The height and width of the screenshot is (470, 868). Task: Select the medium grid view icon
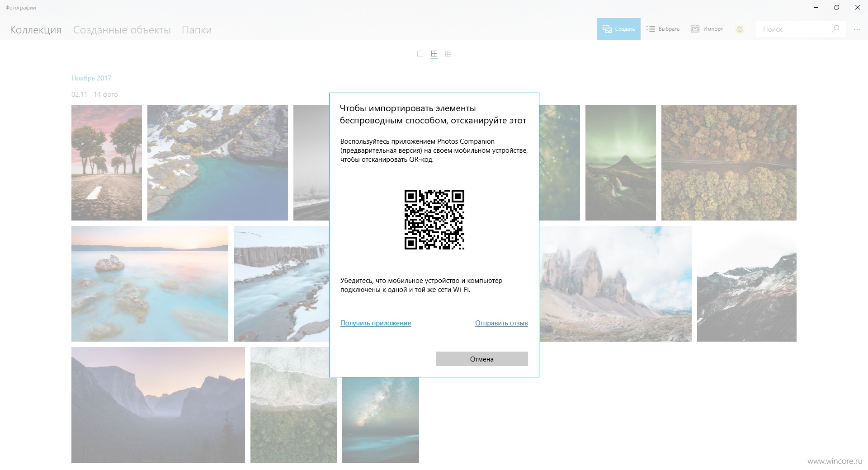[434, 54]
